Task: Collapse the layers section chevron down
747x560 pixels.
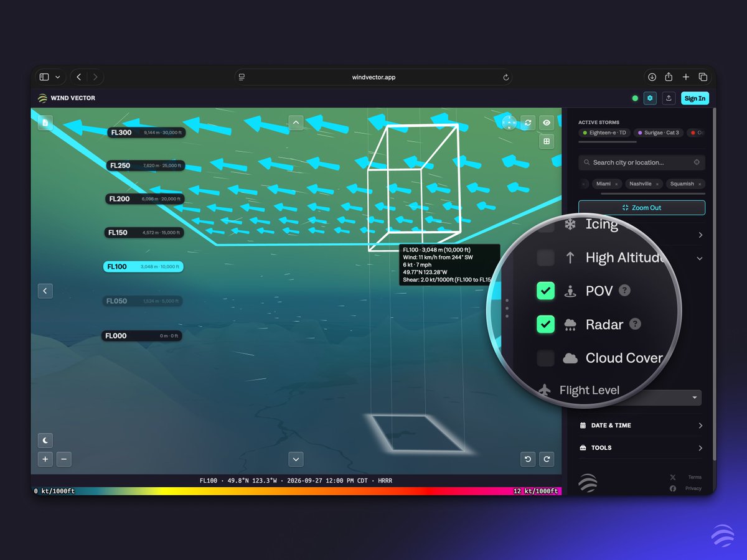Action: [x=700, y=258]
